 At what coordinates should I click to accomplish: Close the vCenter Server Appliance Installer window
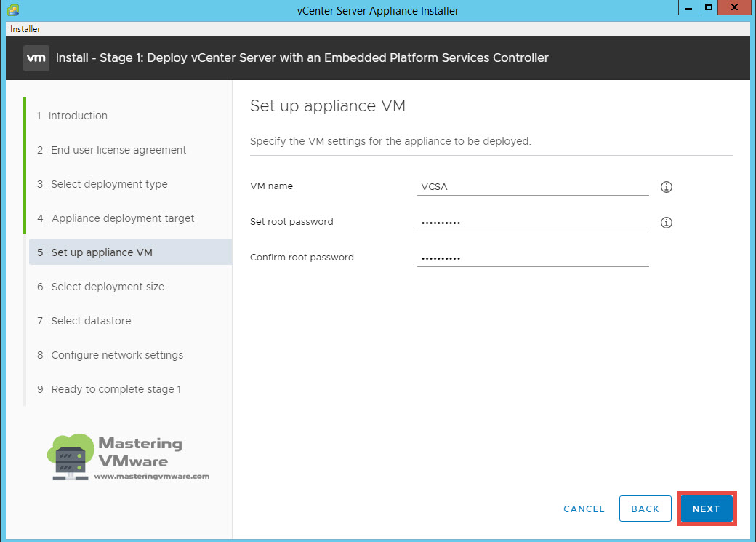734,8
